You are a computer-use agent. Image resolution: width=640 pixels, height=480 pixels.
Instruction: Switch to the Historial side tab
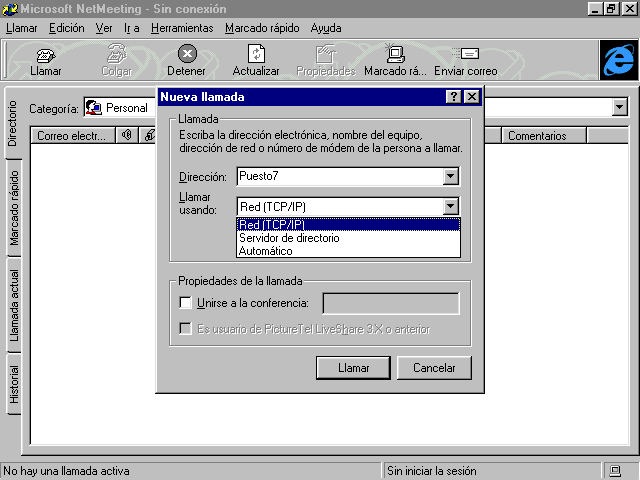click(x=14, y=384)
